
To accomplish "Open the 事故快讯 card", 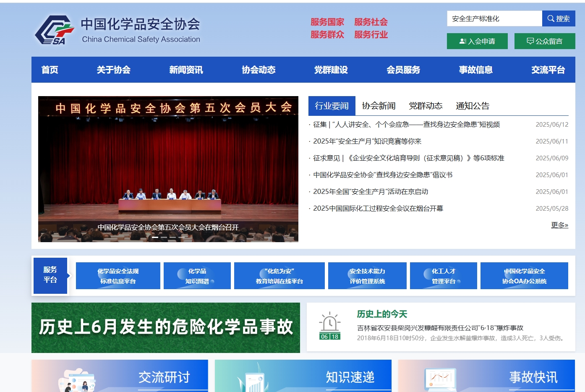I will pyautogui.click(x=486, y=376).
